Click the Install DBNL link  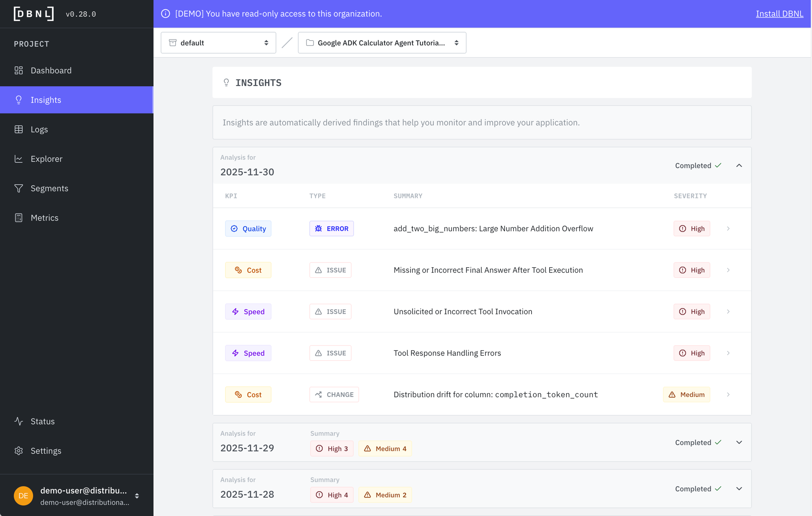pos(779,14)
